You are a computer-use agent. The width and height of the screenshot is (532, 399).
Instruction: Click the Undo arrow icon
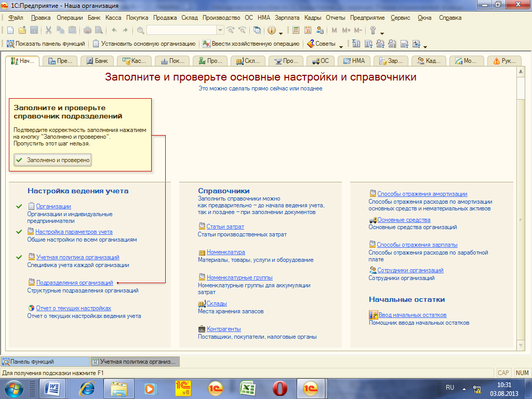pyautogui.click(x=114, y=30)
